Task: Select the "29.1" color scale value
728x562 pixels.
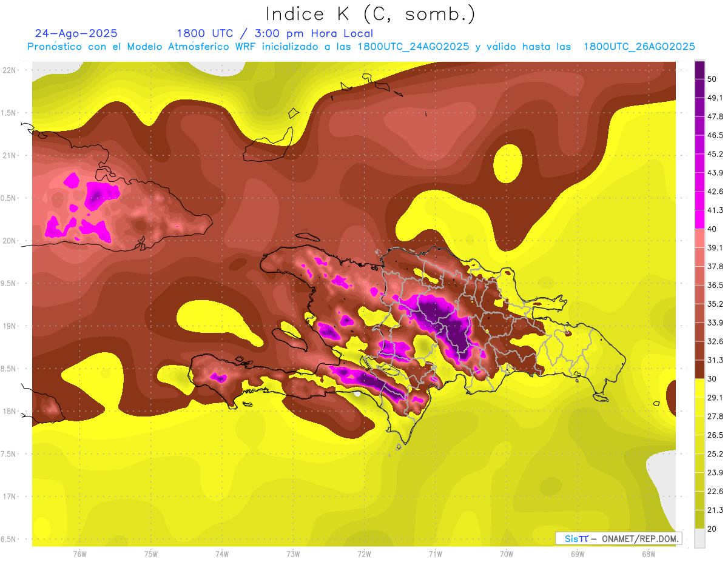Action: pos(715,397)
